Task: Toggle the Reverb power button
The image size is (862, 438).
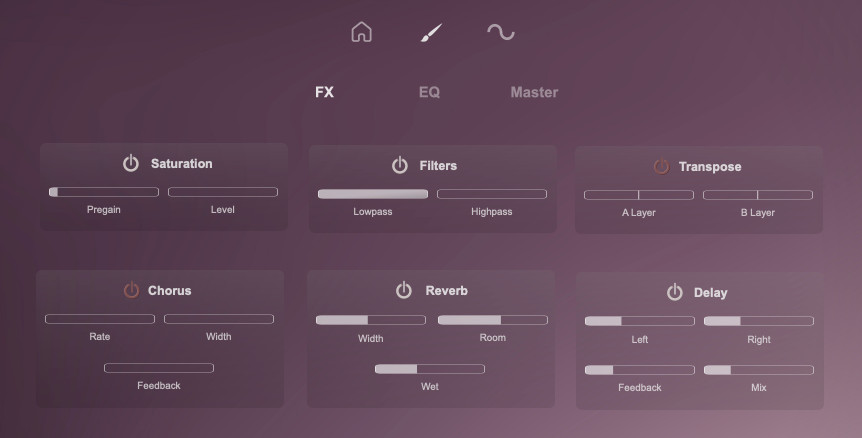Action: point(404,291)
